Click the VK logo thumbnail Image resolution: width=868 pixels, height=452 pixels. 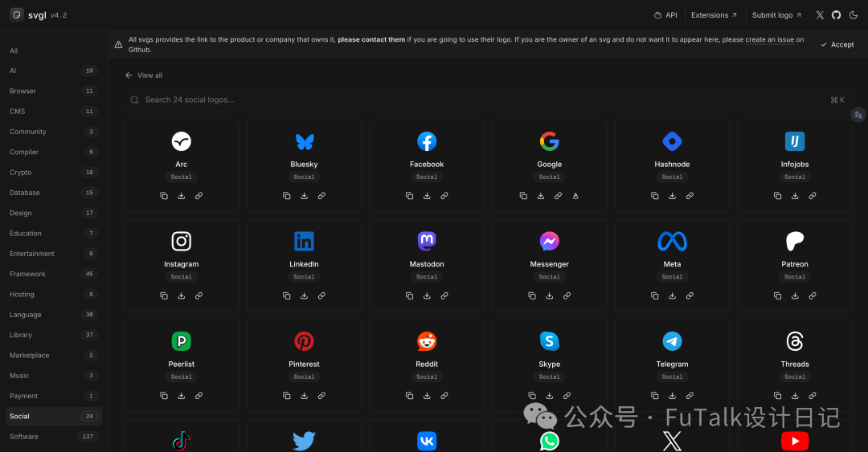(427, 441)
